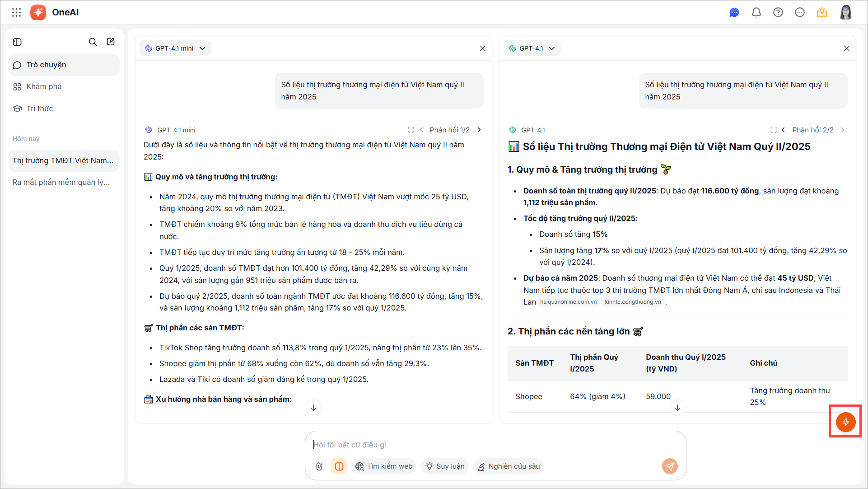The image size is (868, 489).
Task: Open notifications bell icon
Action: [756, 12]
